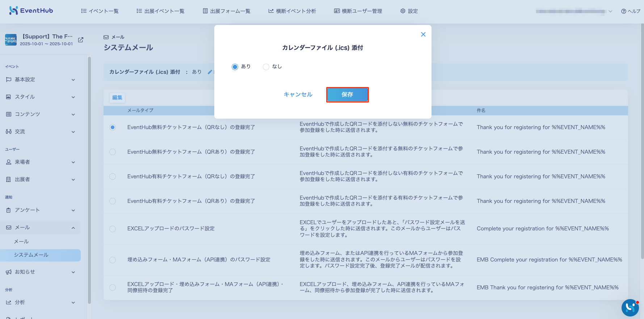Open the external link icon beside event name
The width and height of the screenshot is (644, 319).
[81, 40]
